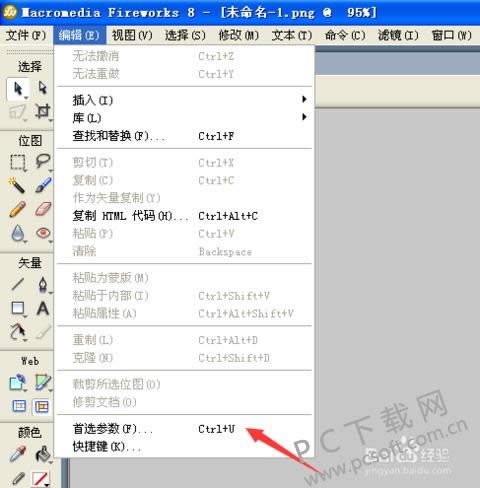Select the Eraser tool
The height and width of the screenshot is (488, 480).
43,209
